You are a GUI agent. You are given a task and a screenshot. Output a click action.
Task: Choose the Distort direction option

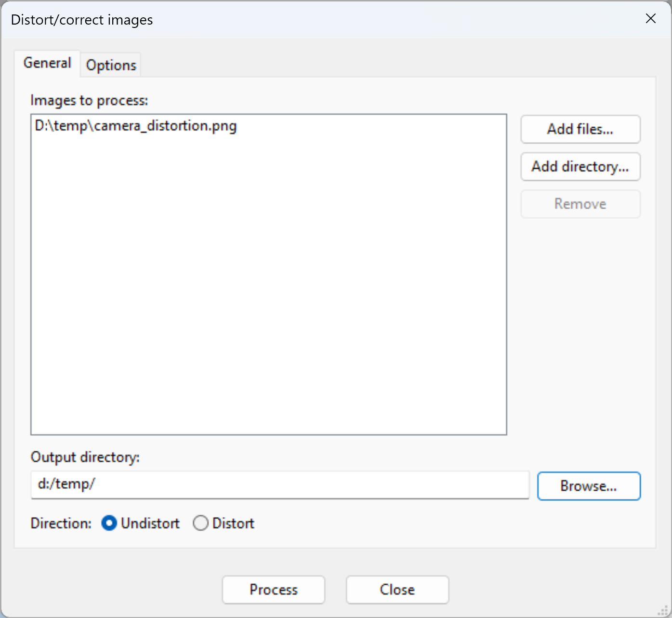point(201,523)
